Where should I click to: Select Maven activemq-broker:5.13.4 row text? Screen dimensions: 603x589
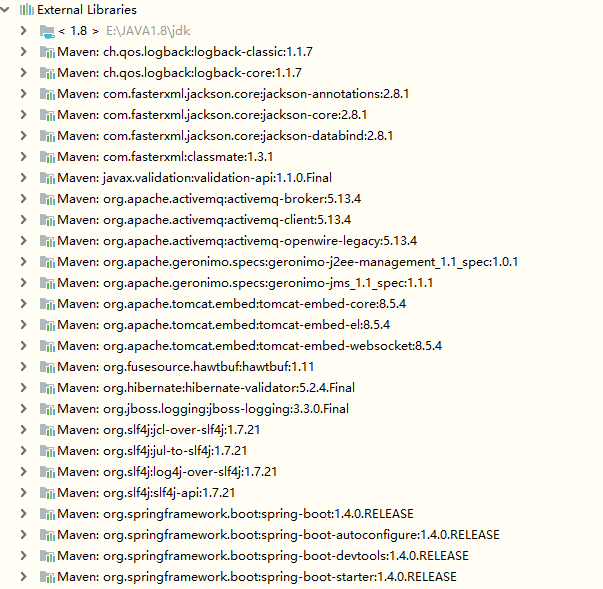pos(209,199)
